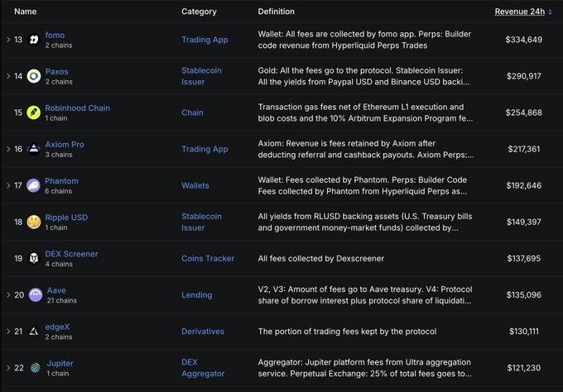Open the Coins Tracker category link
The image size is (563, 392).
coord(208,258)
